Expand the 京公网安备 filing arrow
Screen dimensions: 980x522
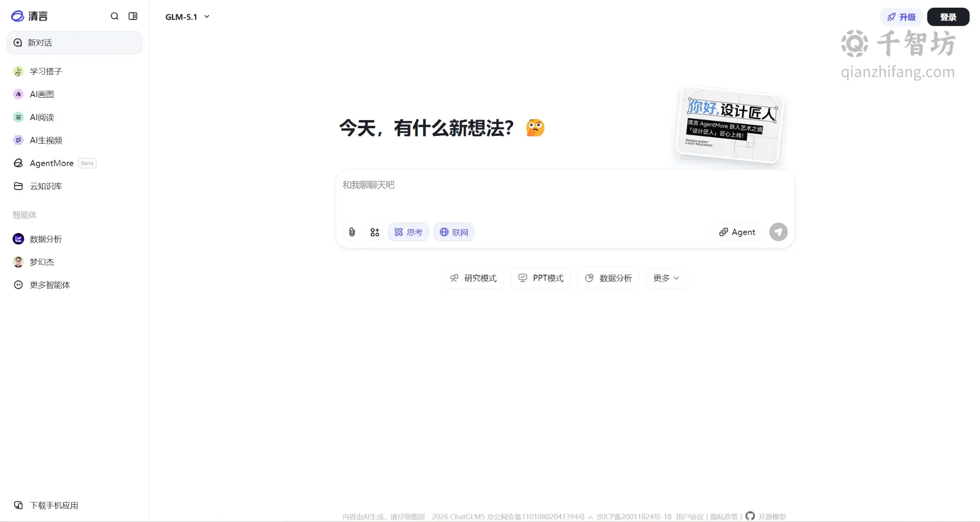coord(590,517)
